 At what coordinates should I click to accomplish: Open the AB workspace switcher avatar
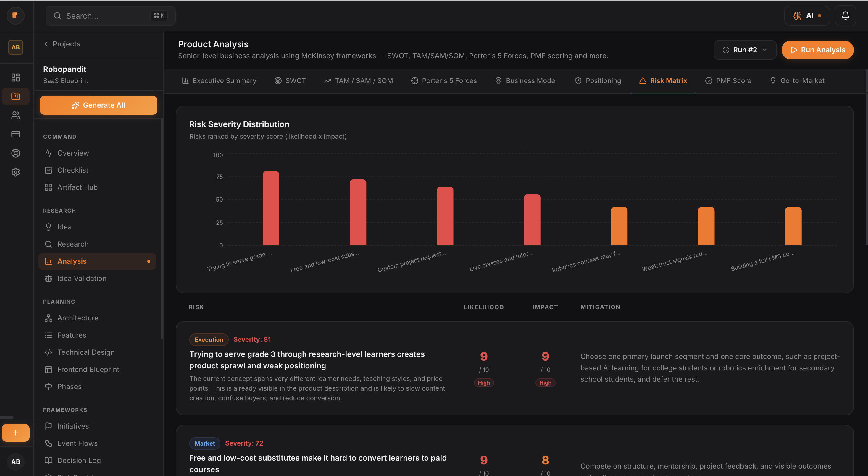click(15, 47)
